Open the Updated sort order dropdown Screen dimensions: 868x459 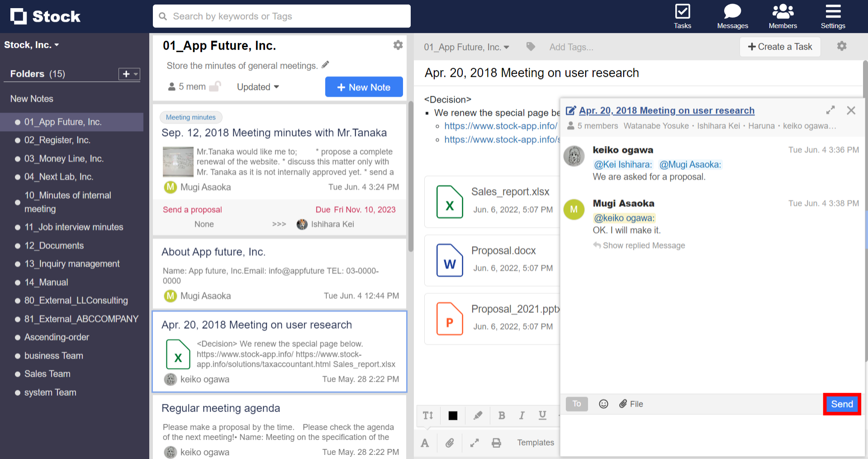tap(257, 87)
